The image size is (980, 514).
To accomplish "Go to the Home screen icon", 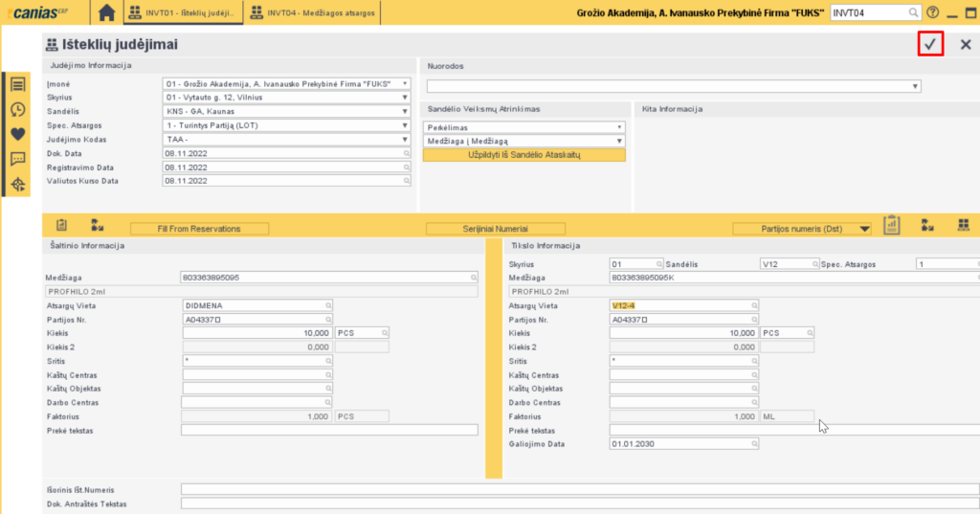I will click(107, 12).
